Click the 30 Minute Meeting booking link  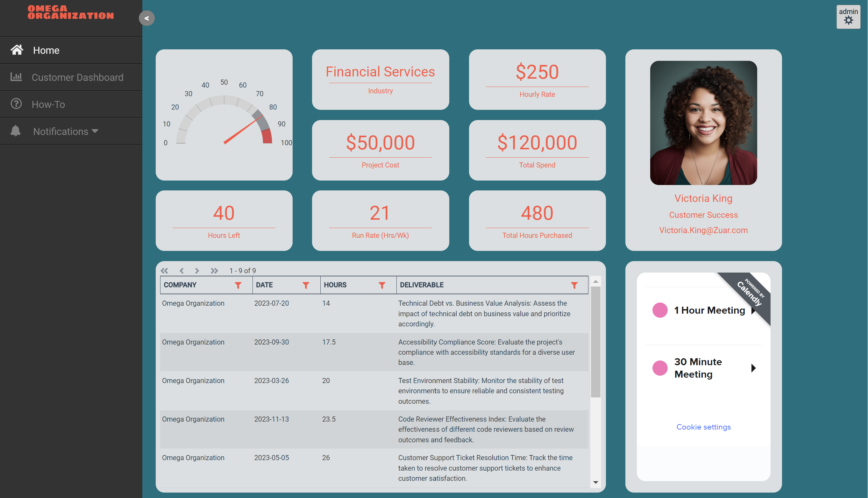coord(703,368)
